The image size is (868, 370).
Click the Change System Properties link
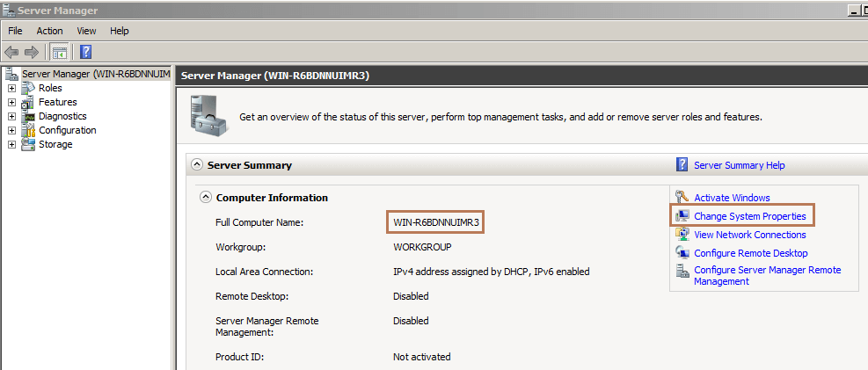click(749, 216)
